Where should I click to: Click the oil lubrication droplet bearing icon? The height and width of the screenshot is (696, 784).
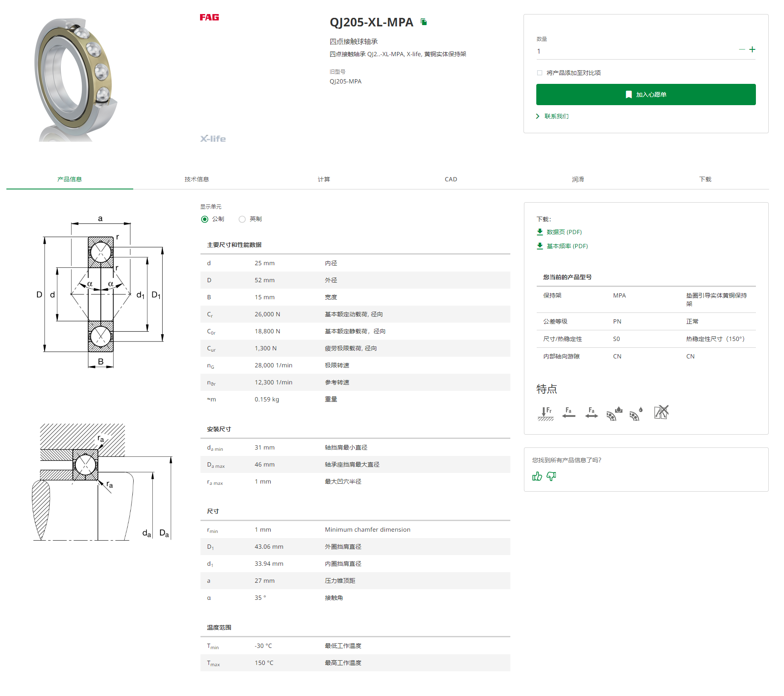point(636,413)
